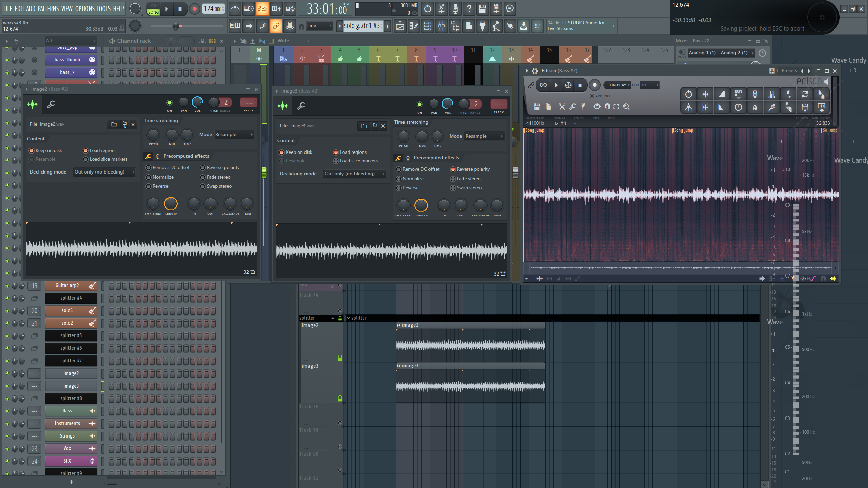Click Edison's loop infinity button
The width and height of the screenshot is (868, 488).
tap(543, 85)
